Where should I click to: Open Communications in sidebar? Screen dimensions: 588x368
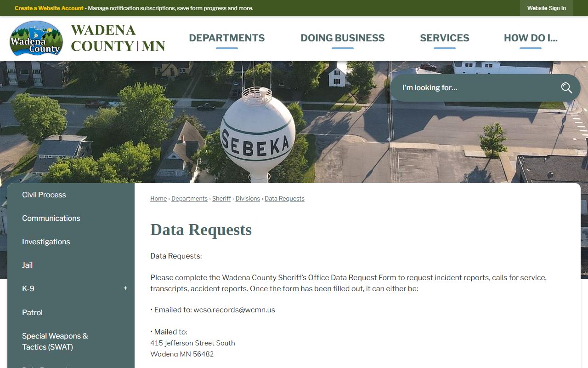pyautogui.click(x=71, y=218)
